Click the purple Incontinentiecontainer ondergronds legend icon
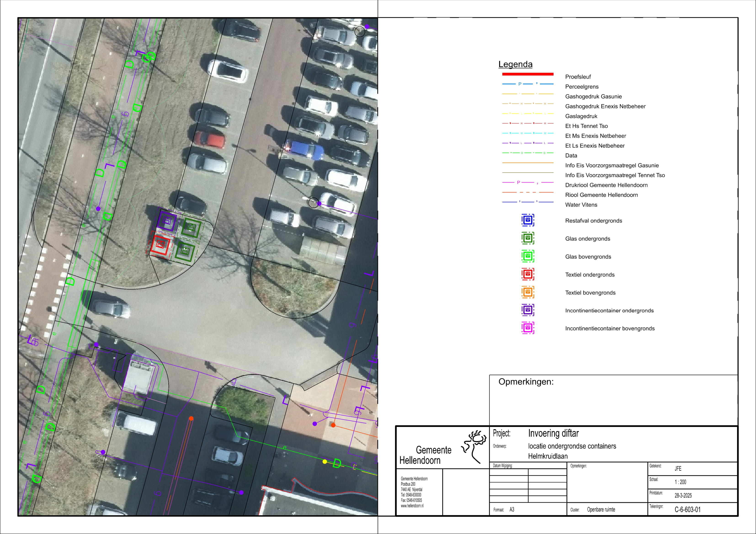Screen dimensions: 756x534 tap(527, 310)
